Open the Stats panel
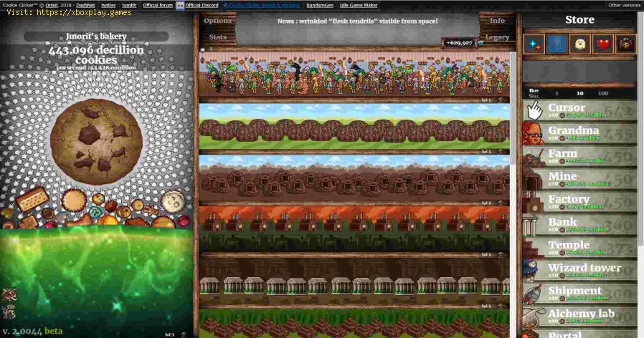This screenshot has height=338, width=644. point(218,37)
